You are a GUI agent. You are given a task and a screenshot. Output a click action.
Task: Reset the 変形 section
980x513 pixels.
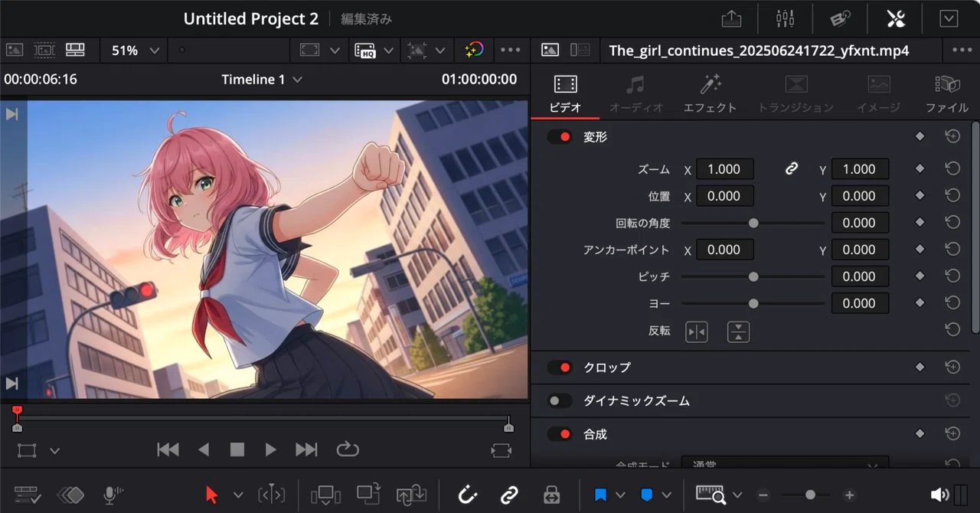(952, 136)
